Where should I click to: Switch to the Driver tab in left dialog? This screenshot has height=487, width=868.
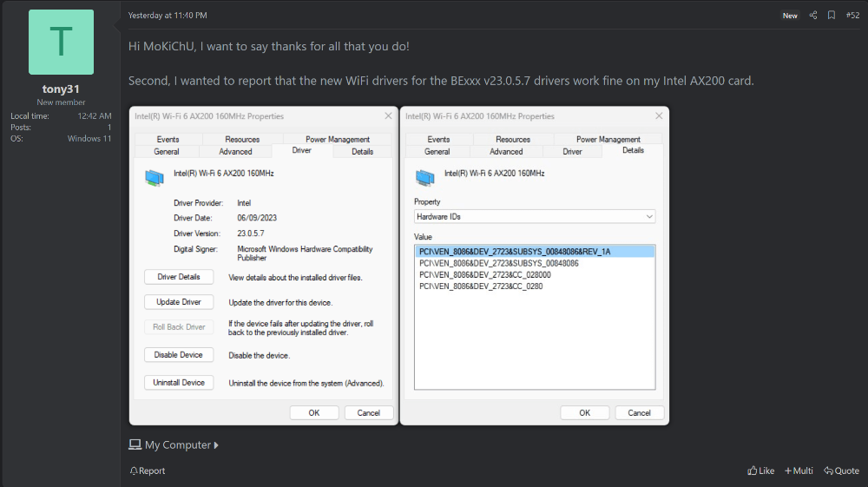tap(301, 151)
